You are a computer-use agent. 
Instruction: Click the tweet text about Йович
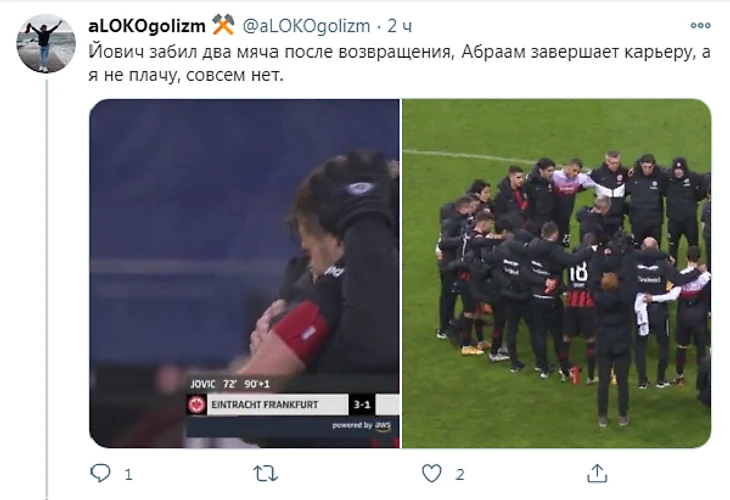click(x=399, y=63)
